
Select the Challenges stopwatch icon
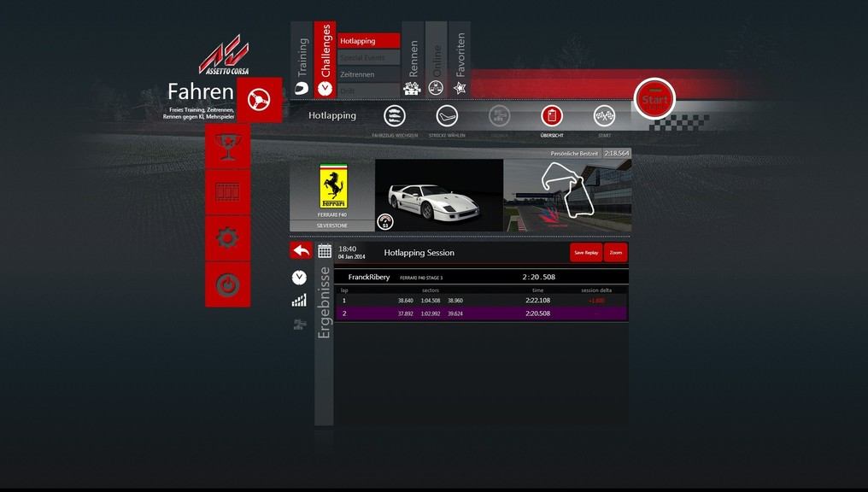325,88
